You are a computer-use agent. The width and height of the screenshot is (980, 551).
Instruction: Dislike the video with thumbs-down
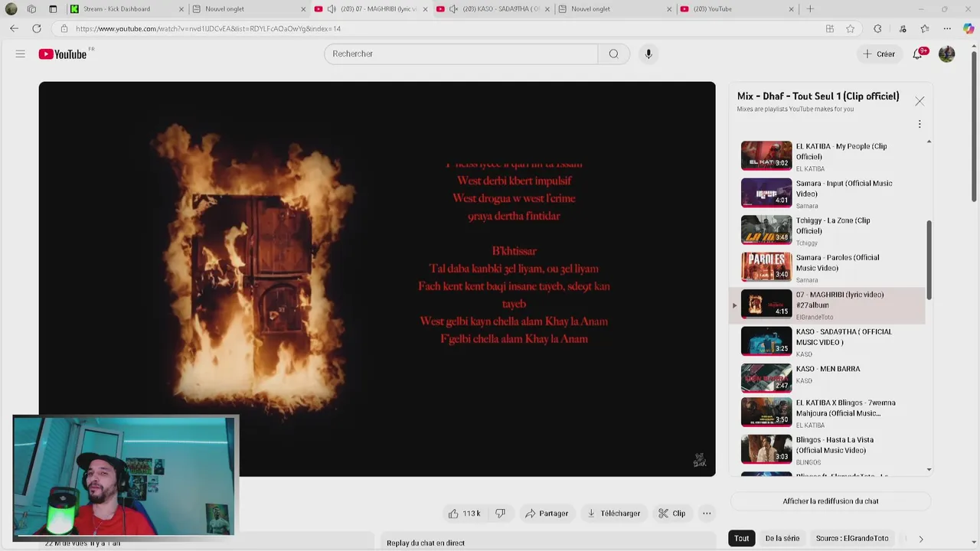coord(501,514)
